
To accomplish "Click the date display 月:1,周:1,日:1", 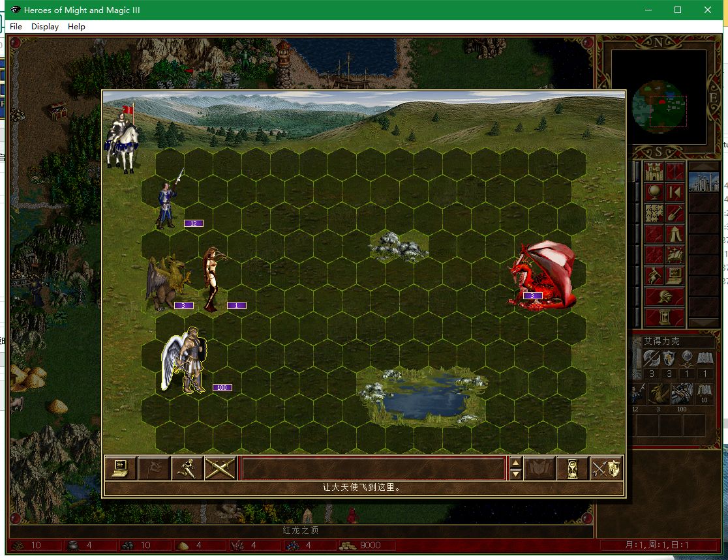I will pos(658,545).
